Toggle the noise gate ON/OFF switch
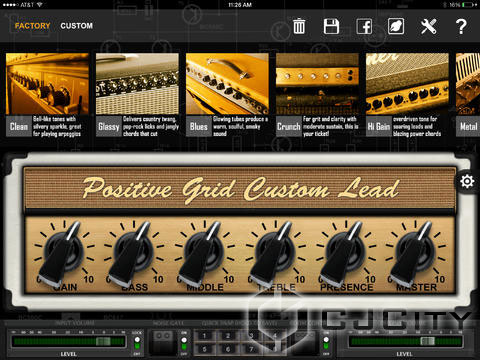The height and width of the screenshot is (360, 480). [x=184, y=343]
